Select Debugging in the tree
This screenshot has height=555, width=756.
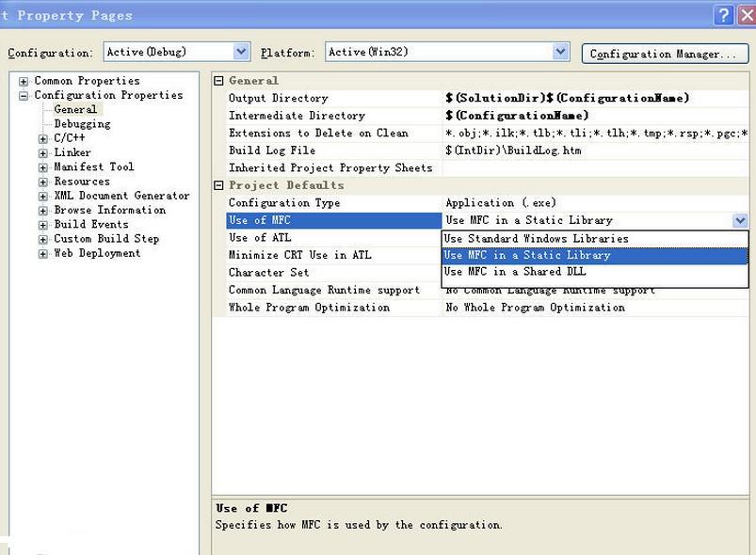(x=83, y=124)
